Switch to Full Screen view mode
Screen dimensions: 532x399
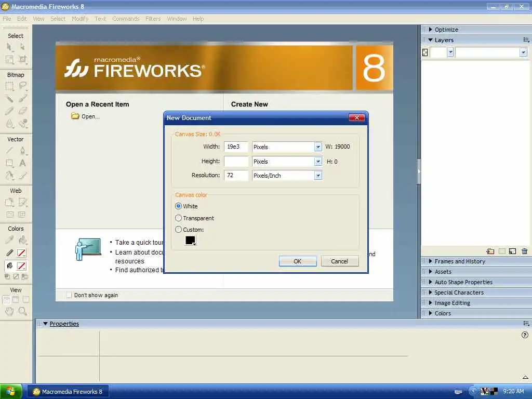point(26,300)
